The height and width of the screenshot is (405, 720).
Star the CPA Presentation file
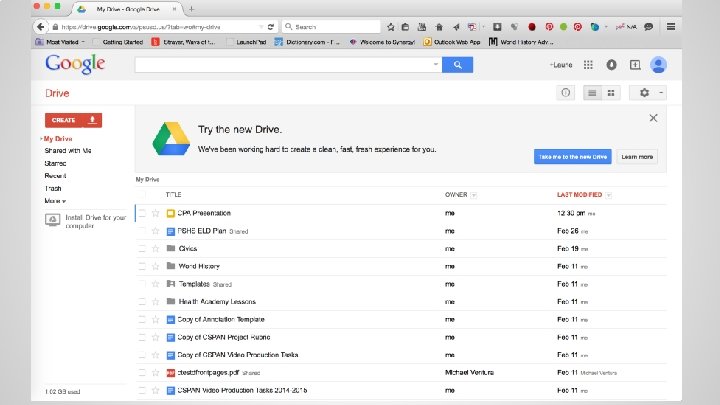point(155,213)
